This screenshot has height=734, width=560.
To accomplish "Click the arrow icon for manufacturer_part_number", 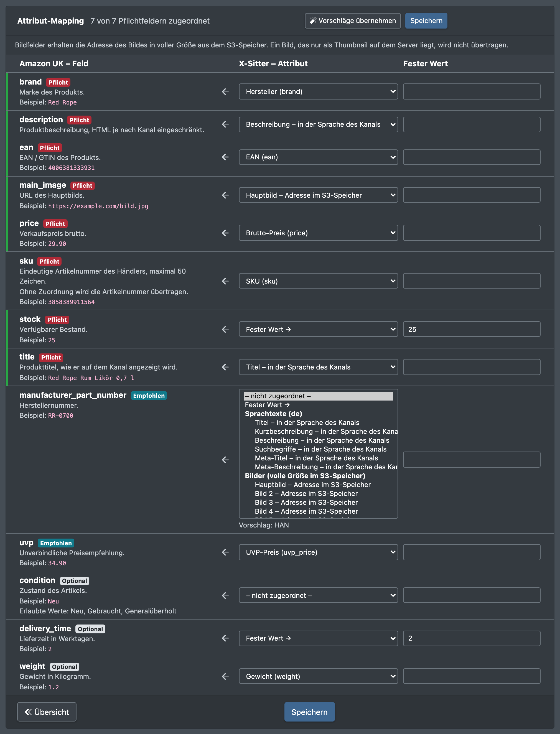I will (225, 460).
